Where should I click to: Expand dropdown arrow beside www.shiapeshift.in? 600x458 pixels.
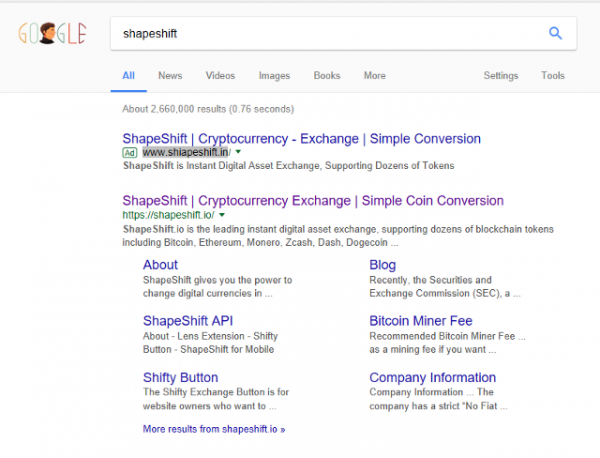(x=238, y=152)
